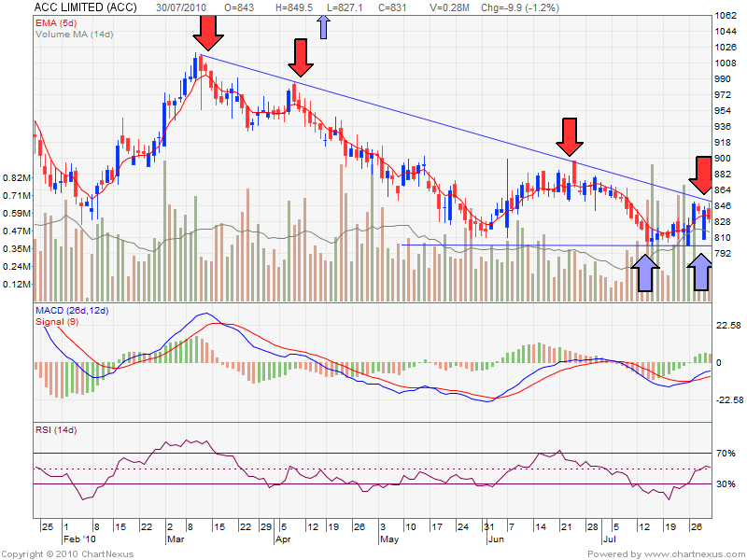Click the small blue up arrow in header
The height and width of the screenshot is (560, 747).
tap(324, 25)
